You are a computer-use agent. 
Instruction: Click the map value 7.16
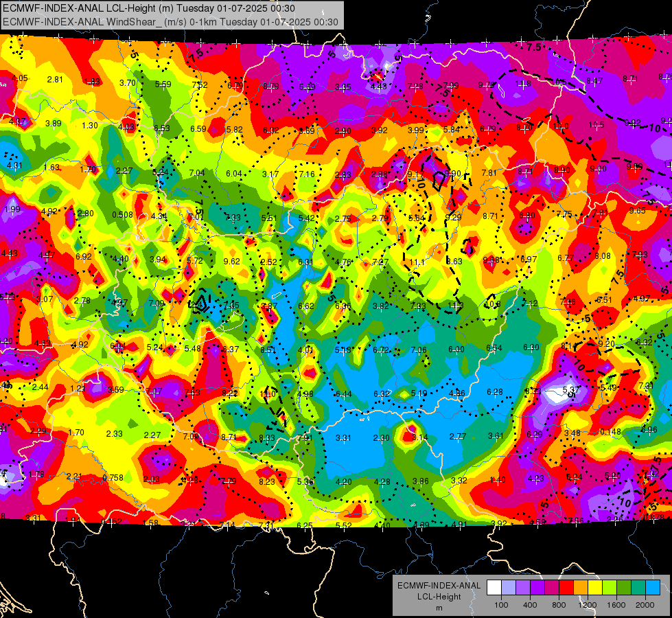coord(307,174)
